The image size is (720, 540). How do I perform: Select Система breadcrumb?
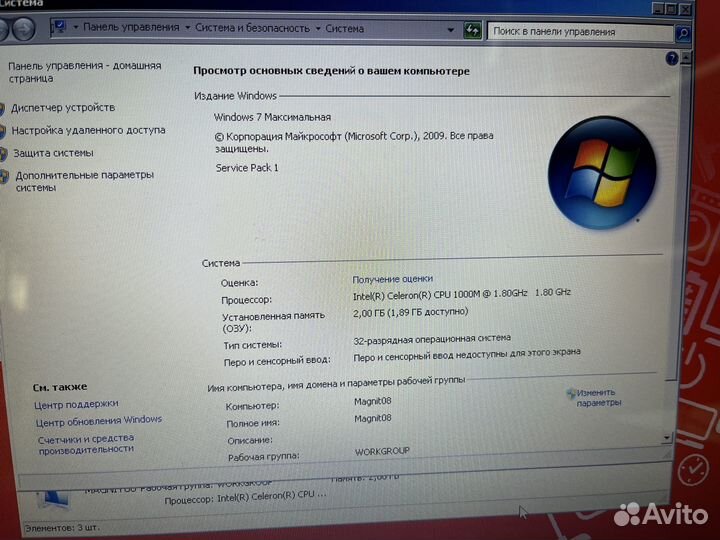point(344,28)
